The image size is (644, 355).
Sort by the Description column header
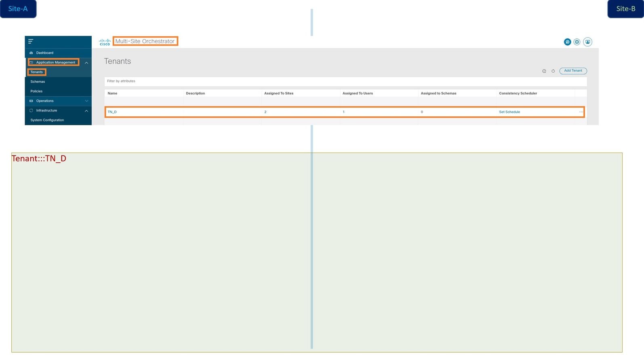(x=196, y=93)
